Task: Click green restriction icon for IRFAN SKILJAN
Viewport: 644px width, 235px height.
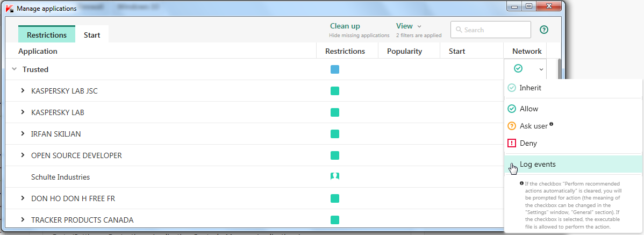Action: point(335,134)
